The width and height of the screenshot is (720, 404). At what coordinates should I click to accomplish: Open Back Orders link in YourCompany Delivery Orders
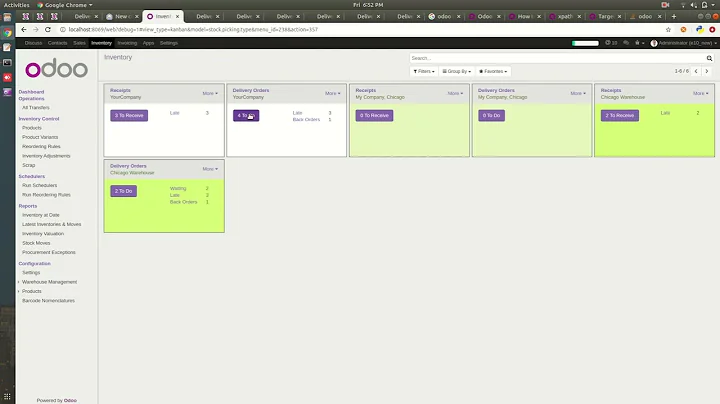point(306,119)
